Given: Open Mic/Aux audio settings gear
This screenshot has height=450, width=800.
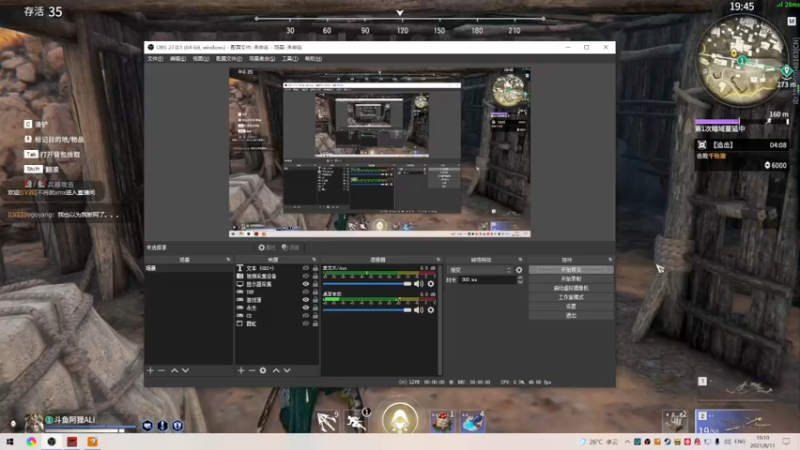Looking at the screenshot, I should [x=431, y=284].
